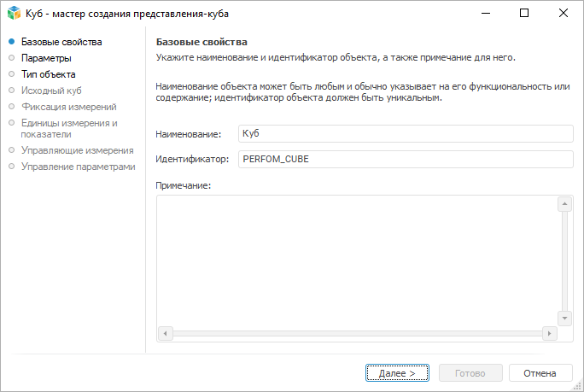Open the Базовые свойства wizard step
Viewport: 584px width, 392px height.
point(61,42)
